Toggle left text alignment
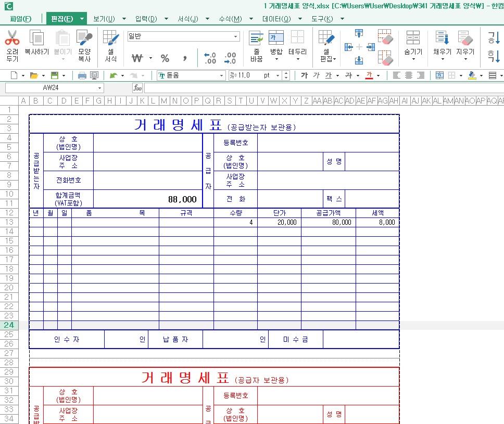The image size is (504, 424). tap(396, 75)
